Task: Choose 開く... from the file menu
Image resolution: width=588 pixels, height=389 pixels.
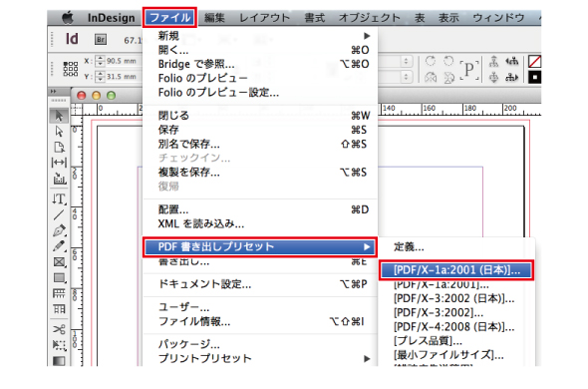Action: pos(260,50)
